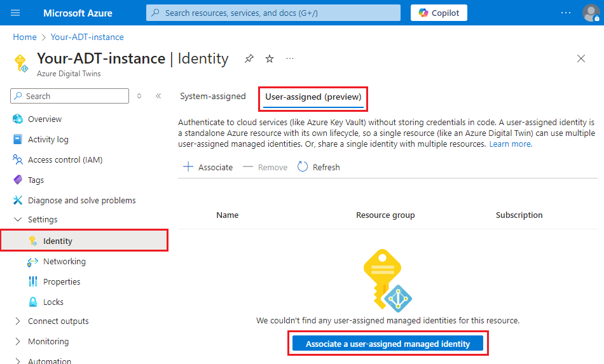This screenshot has height=364, width=604.
Task: Switch to the System-assigned tab
Action: (x=212, y=96)
